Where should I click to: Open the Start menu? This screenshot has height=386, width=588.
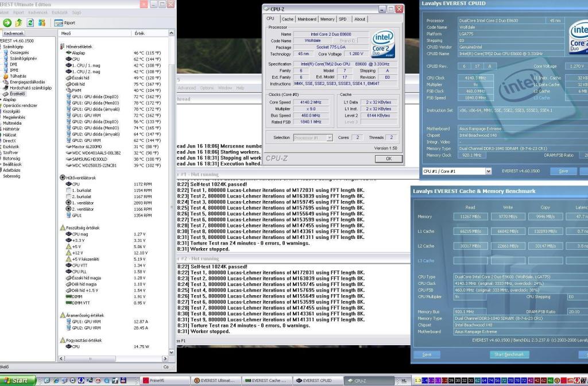[x=18, y=380]
